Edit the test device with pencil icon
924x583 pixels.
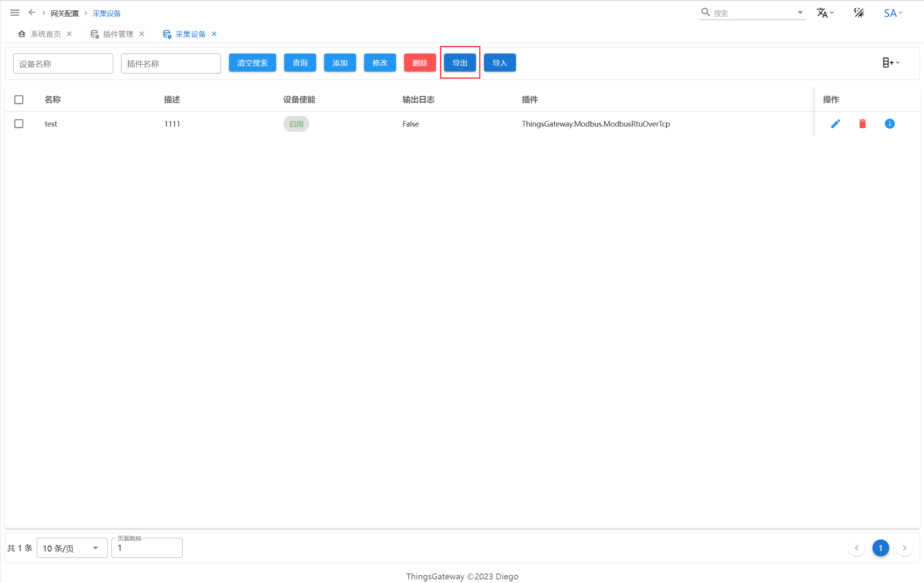(x=835, y=124)
